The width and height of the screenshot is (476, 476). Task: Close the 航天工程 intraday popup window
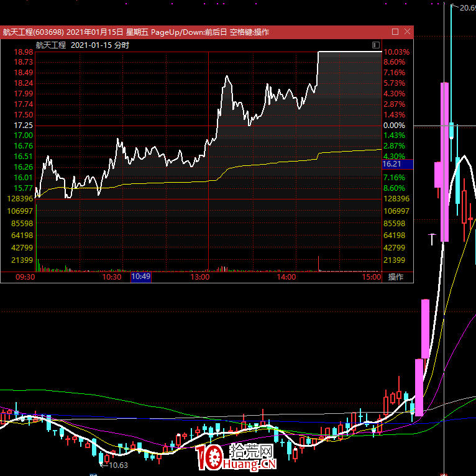point(408,32)
